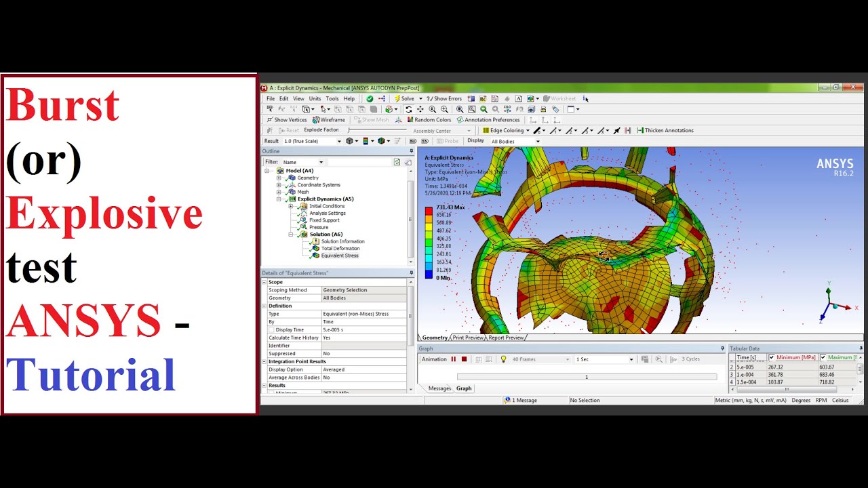The image size is (868, 488).
Task: Click the expand-all icon in Outline filter bar
Action: [x=408, y=162]
